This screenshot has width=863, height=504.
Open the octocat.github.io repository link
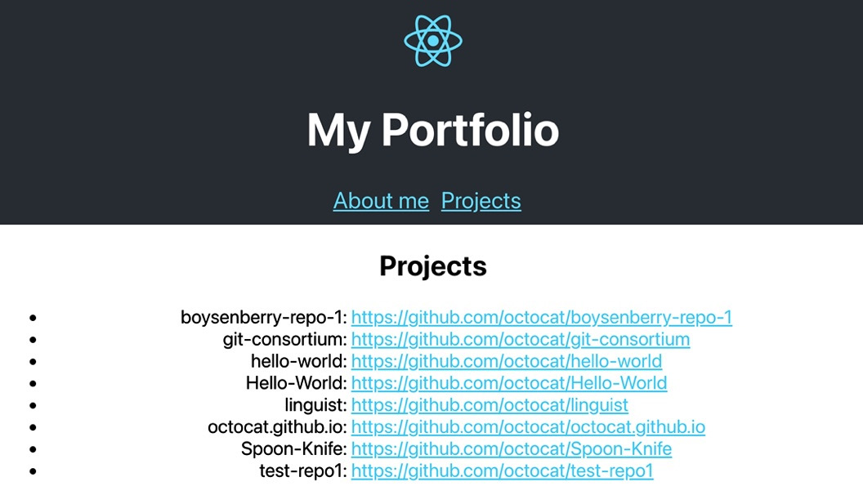point(527,427)
